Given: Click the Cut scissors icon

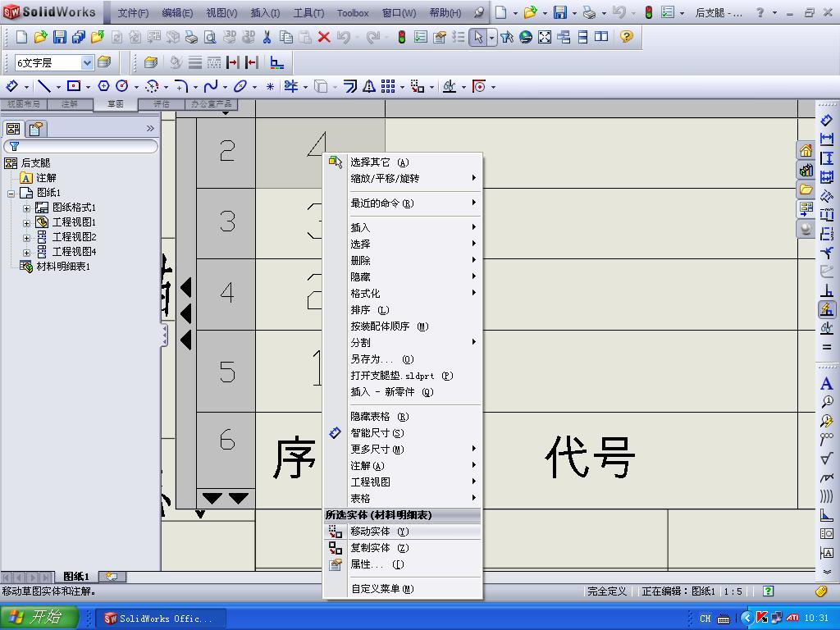Looking at the screenshot, I should pyautogui.click(x=267, y=36).
